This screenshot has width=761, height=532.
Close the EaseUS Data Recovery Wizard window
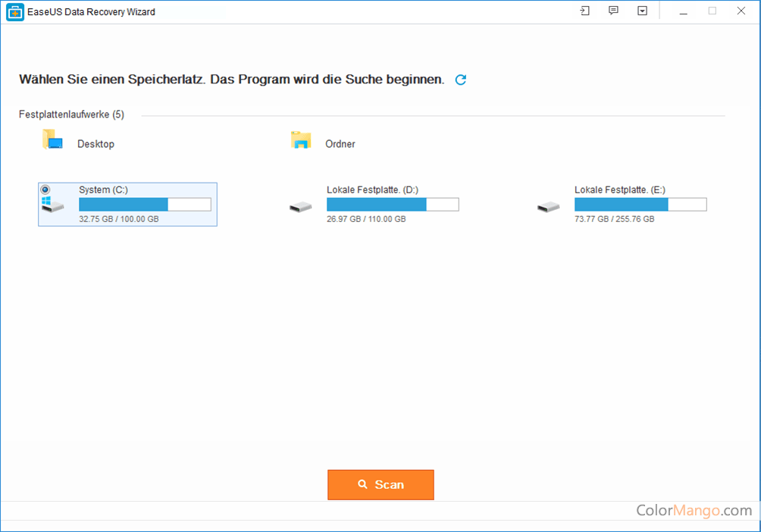point(741,11)
